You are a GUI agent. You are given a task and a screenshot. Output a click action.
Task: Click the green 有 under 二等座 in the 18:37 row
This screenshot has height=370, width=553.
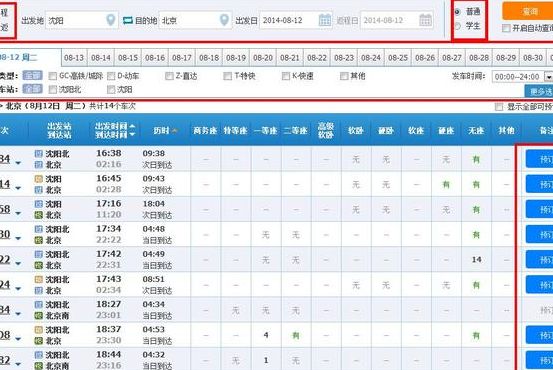click(x=296, y=335)
